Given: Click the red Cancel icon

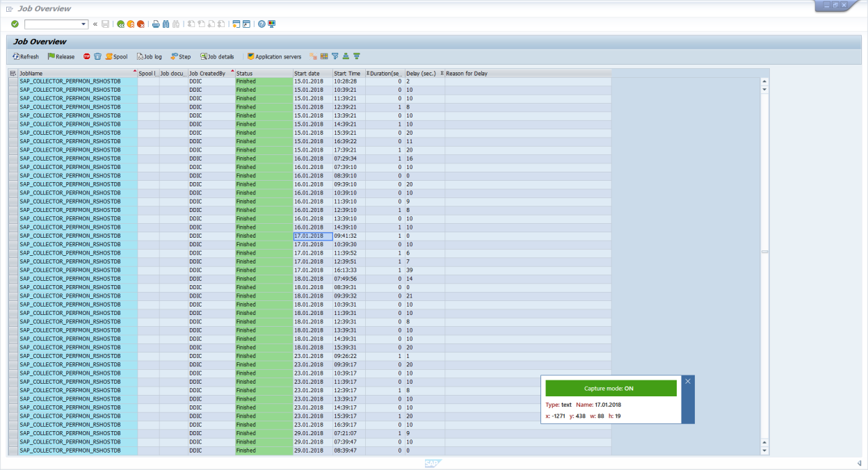Looking at the screenshot, I should pos(140,24).
